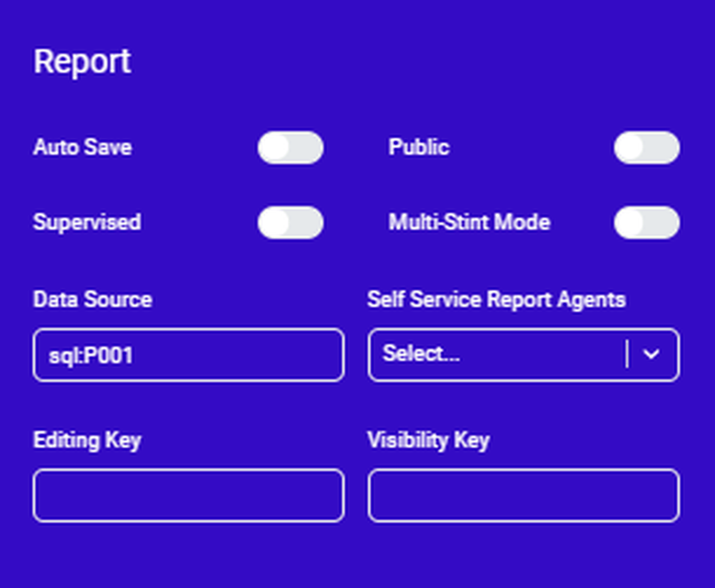
Task: Toggle the Auto Save switch
Action: pos(290,148)
